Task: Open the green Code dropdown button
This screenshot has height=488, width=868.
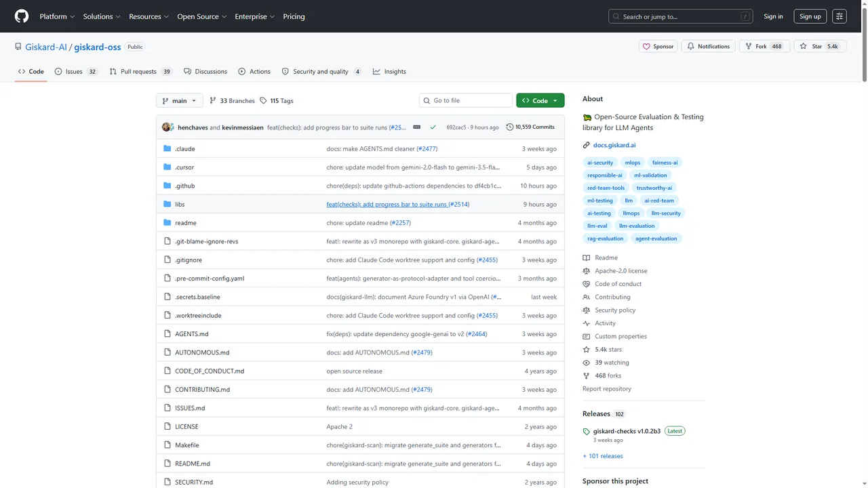Action: pyautogui.click(x=540, y=100)
